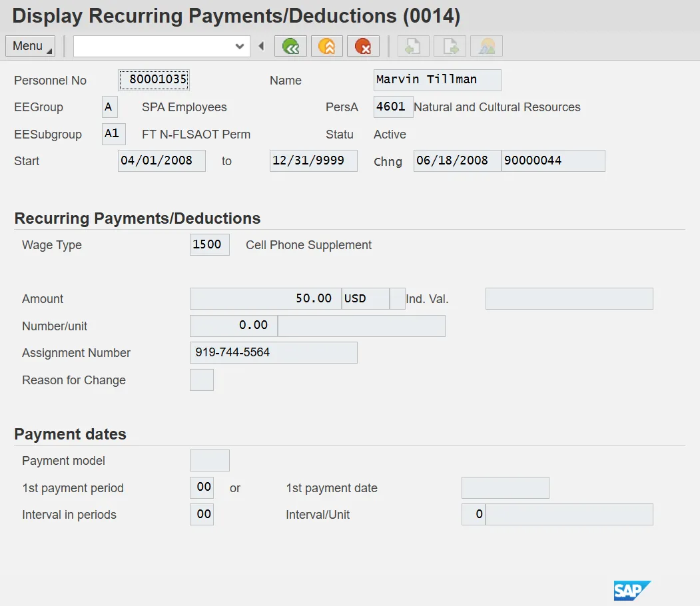Click the Overview mountain icon in toolbar

486,46
